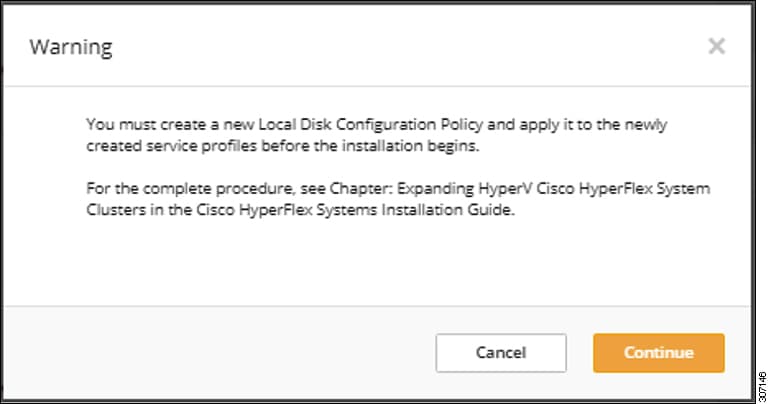
Task: Click the words "You must create"
Action: click(x=135, y=125)
